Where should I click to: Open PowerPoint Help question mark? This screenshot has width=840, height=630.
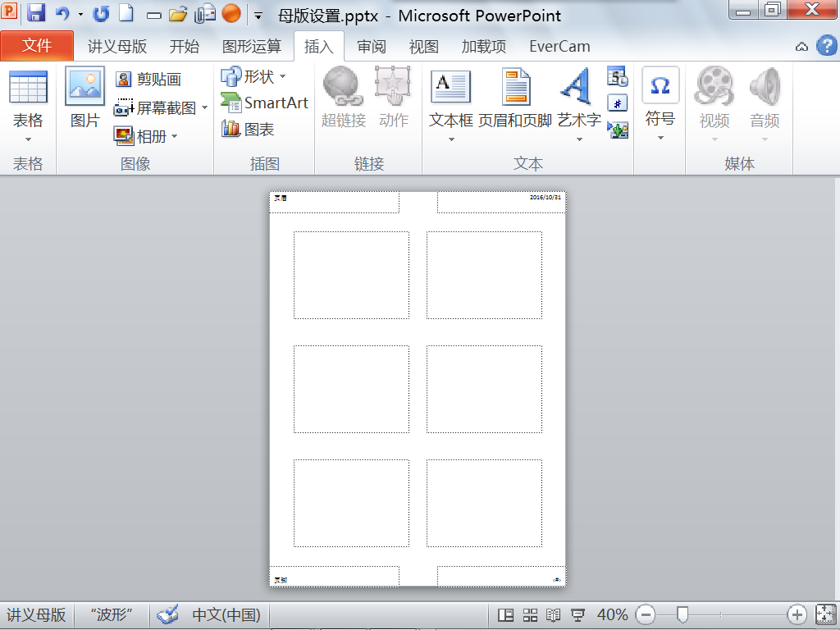[827, 46]
